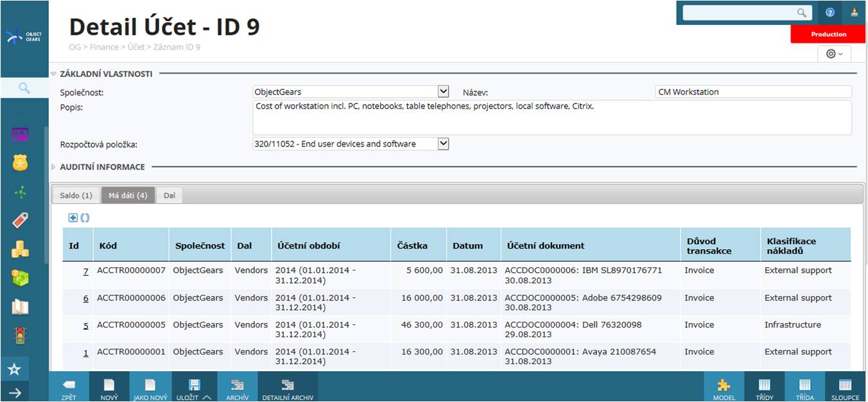This screenshot has width=868, height=402.
Task: Open the gold badge module icon
Action: 21,163
